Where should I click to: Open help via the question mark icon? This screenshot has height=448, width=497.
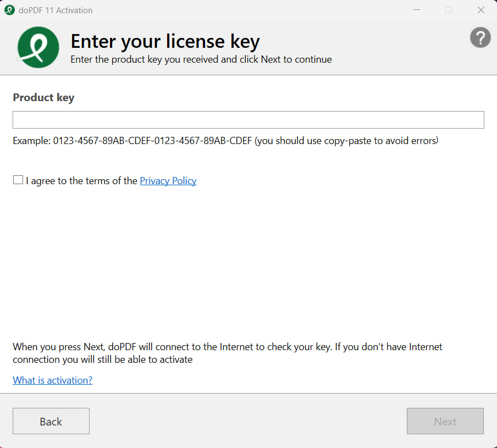pyautogui.click(x=480, y=38)
